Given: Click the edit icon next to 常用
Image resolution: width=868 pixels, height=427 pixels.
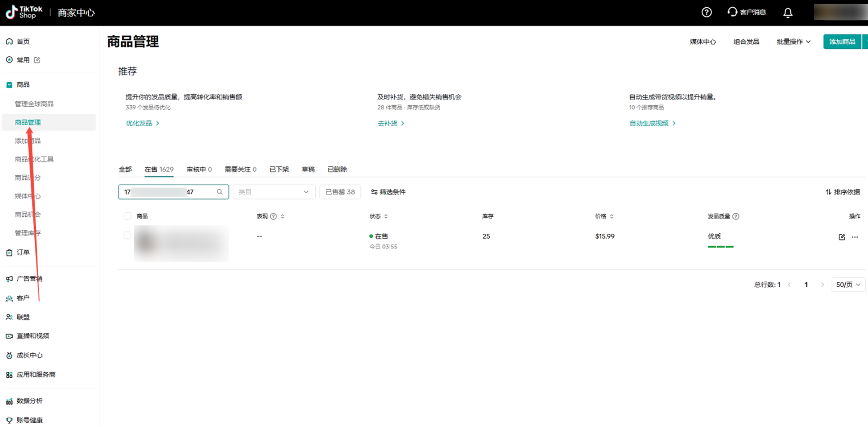Looking at the screenshot, I should pos(37,60).
